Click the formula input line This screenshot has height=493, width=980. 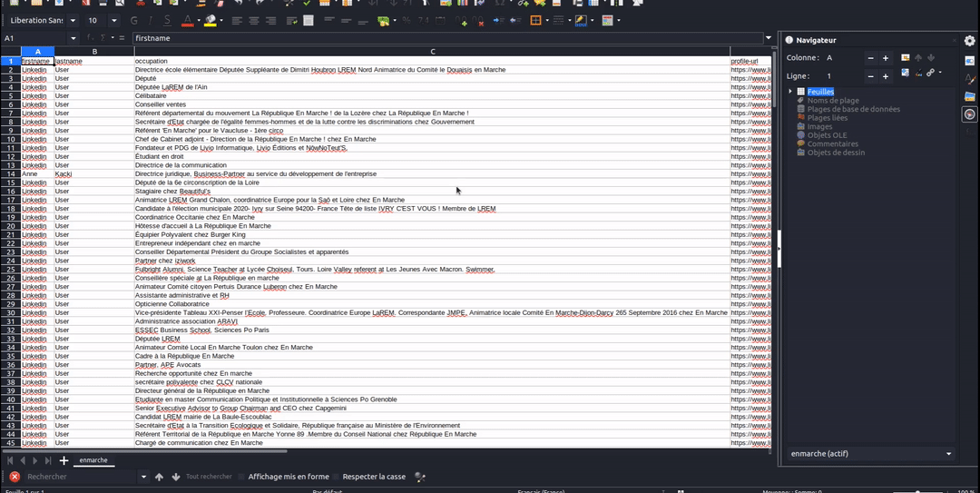447,38
